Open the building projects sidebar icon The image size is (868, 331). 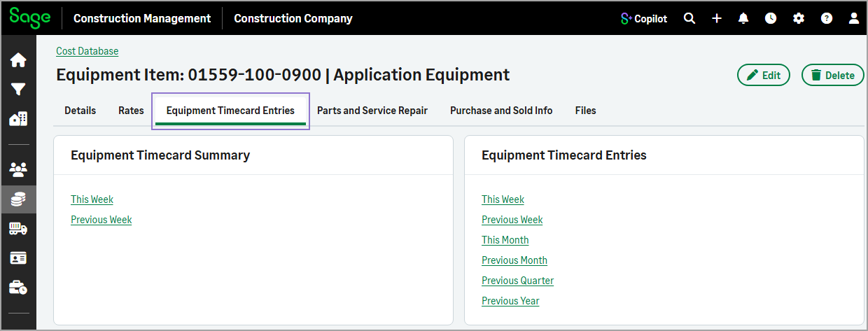click(x=18, y=119)
